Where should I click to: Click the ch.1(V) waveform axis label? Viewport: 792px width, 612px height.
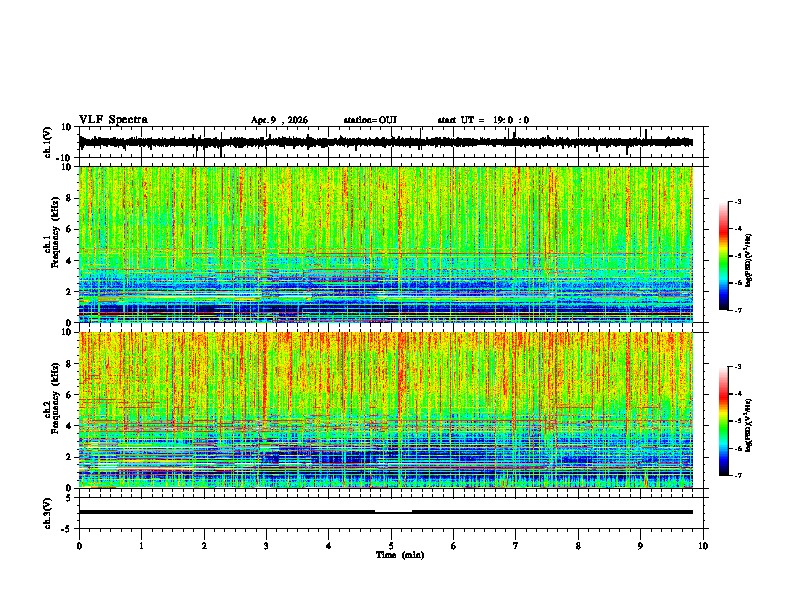[48, 142]
